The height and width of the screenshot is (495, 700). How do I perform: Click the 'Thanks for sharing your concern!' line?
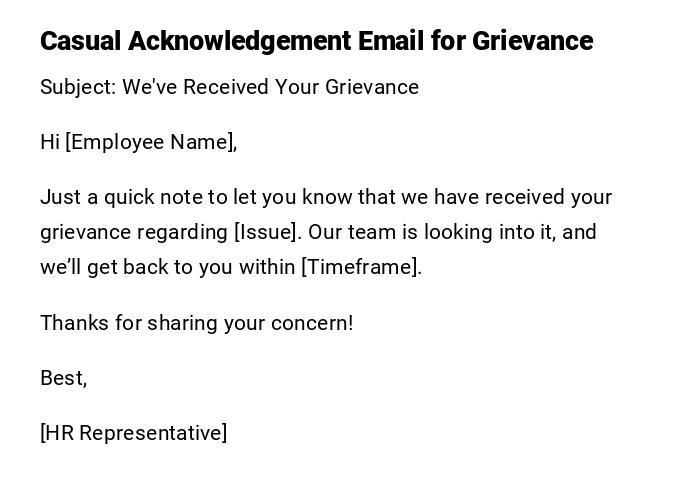[196, 323]
